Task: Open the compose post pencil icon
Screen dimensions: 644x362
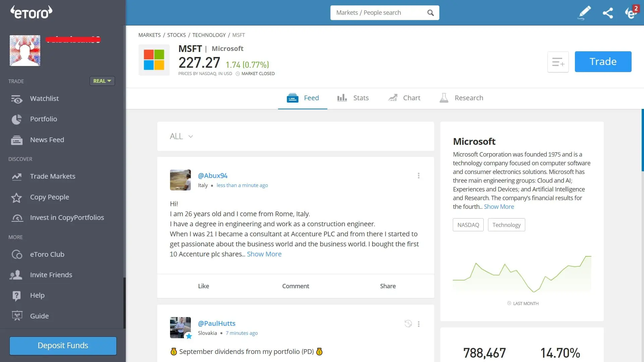Action: (584, 13)
